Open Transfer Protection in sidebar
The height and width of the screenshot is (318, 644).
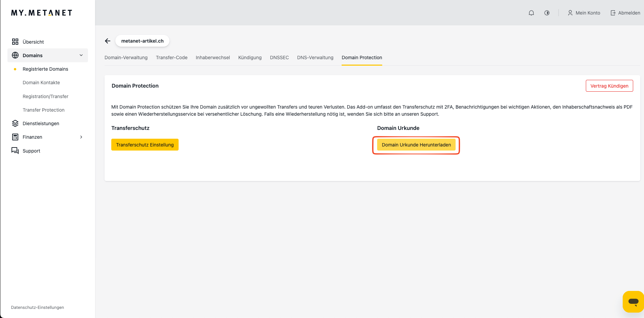[x=44, y=110]
